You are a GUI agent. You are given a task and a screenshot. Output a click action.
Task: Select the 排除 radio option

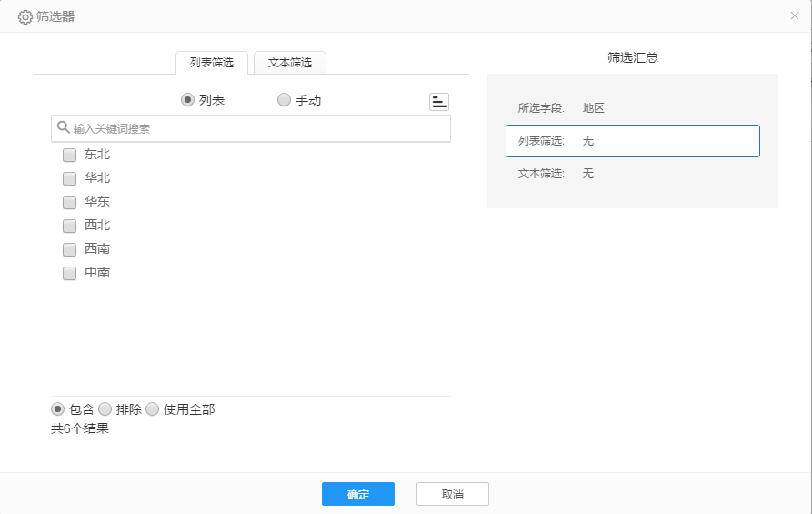coord(105,409)
